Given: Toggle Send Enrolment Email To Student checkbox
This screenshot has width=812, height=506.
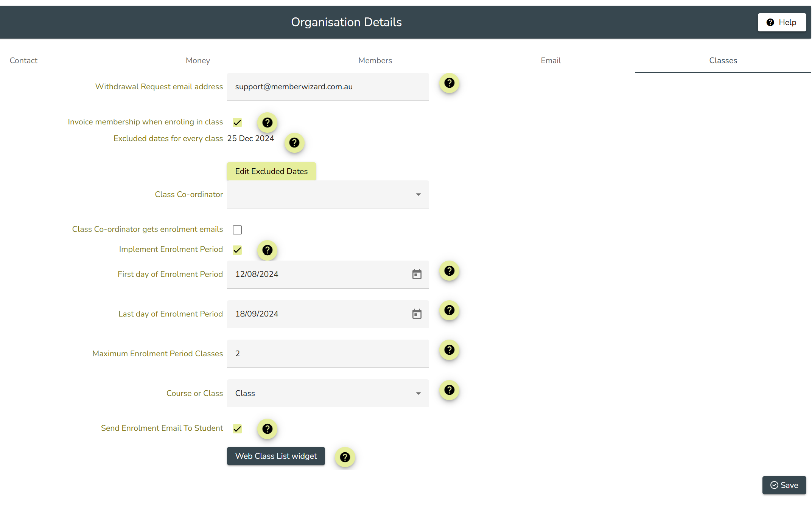Looking at the screenshot, I should (x=237, y=429).
